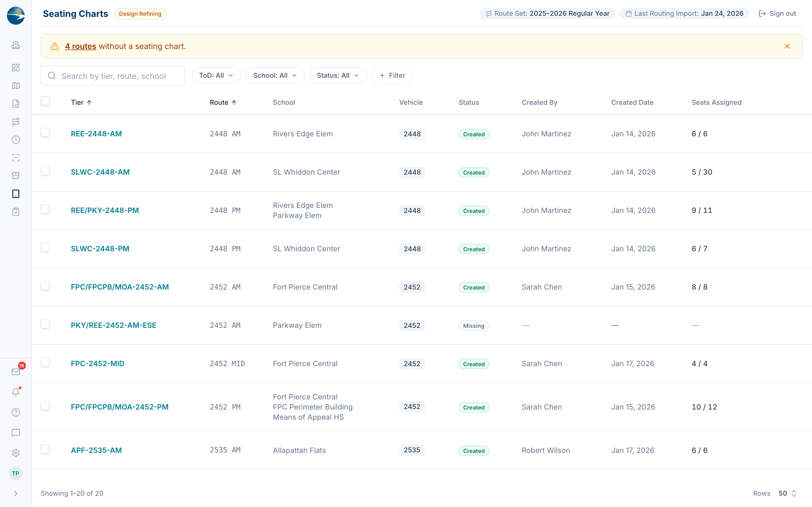This screenshot has width=812, height=507.
Task: Open the help question mark icon
Action: pyautogui.click(x=16, y=412)
